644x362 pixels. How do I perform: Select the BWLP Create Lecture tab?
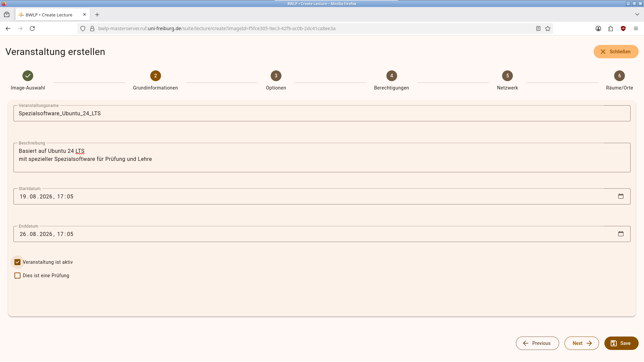click(x=53, y=15)
